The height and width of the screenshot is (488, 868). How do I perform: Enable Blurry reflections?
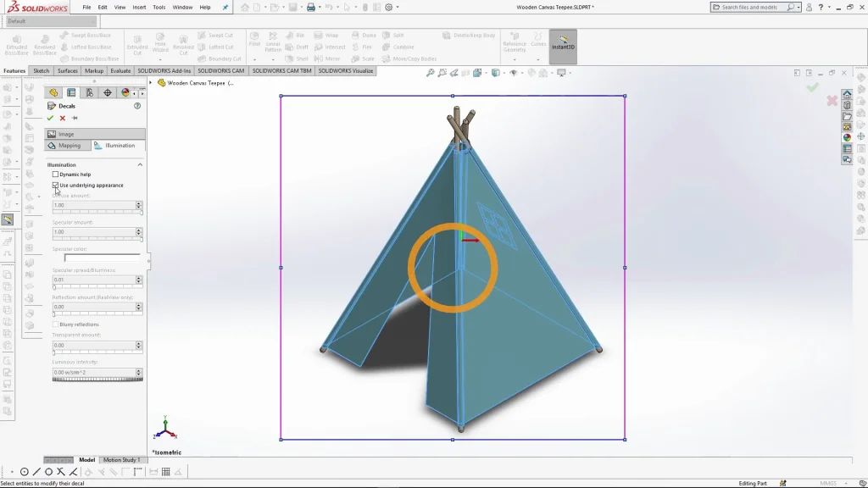coord(56,324)
